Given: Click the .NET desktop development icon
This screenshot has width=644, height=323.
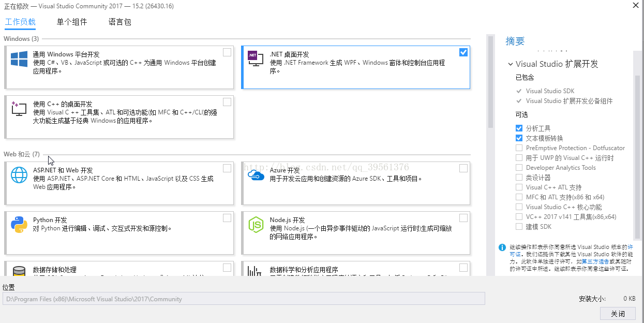Looking at the screenshot, I should [256, 58].
